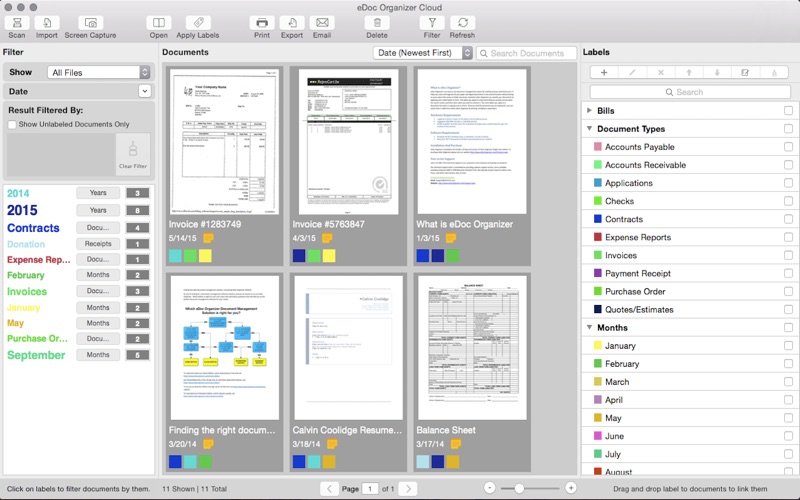Click the Apply Labels tag icon

pyautogui.click(x=198, y=23)
